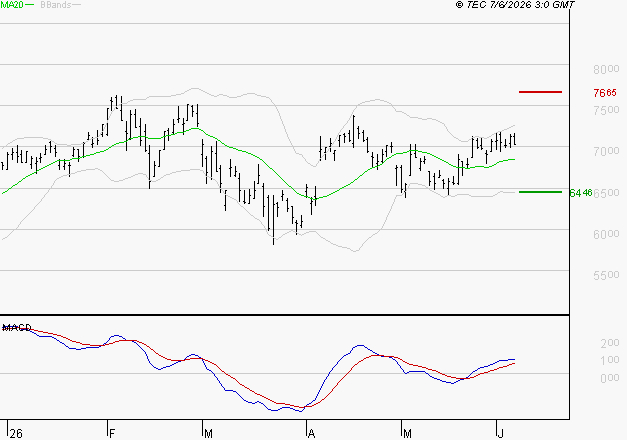The image size is (627, 440).
Task: Click the F month marker on the time axis
Action: coord(112,433)
